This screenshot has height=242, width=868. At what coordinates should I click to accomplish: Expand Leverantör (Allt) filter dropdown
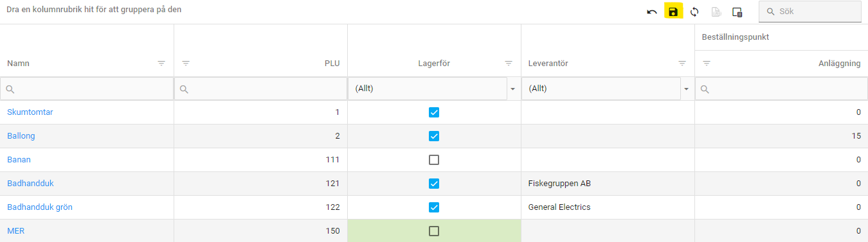tap(686, 89)
